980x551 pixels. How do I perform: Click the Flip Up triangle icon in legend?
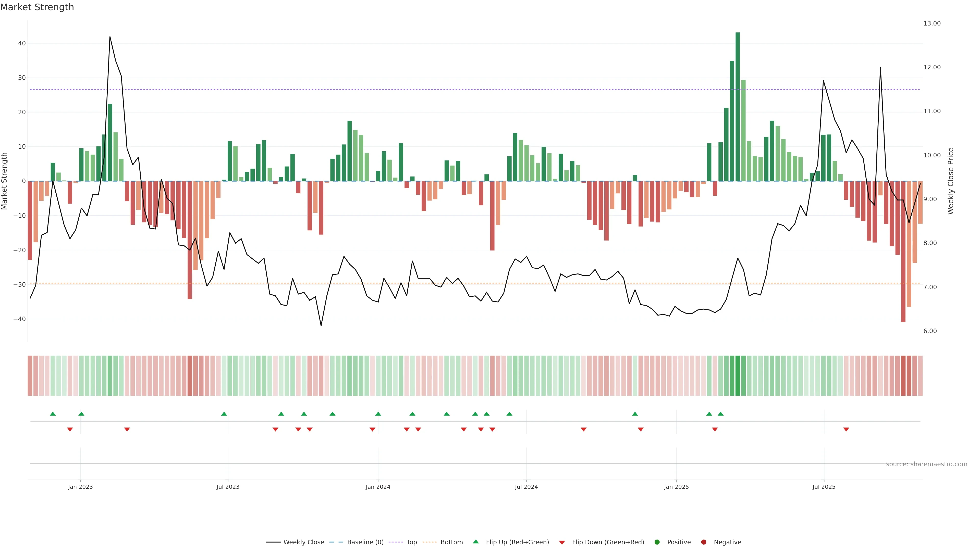[x=475, y=542]
